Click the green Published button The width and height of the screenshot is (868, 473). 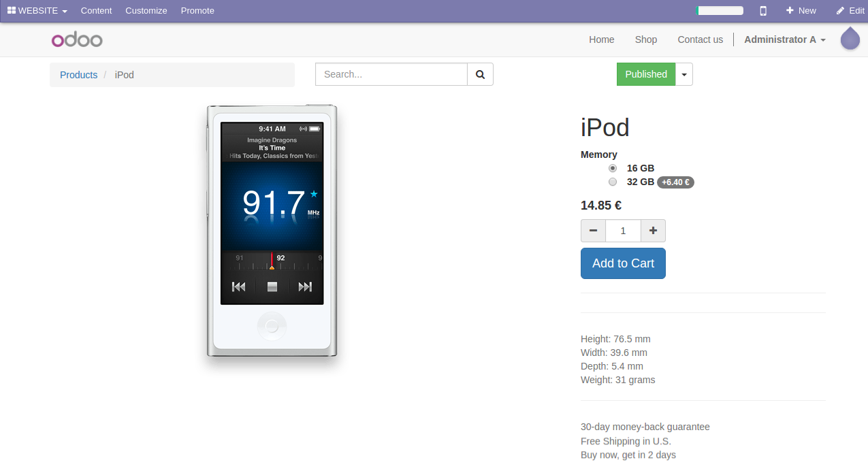pyautogui.click(x=646, y=74)
